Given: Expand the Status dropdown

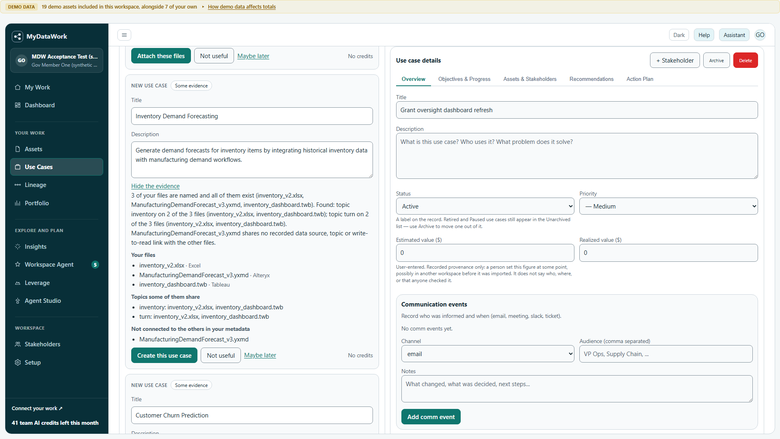Looking at the screenshot, I should coord(485,206).
